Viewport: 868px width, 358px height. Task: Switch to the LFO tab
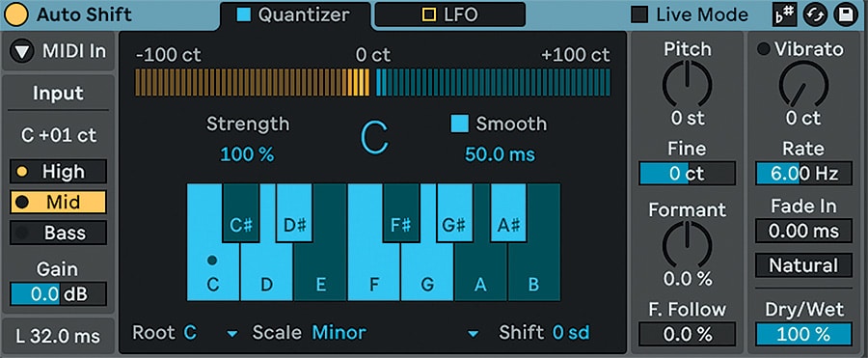[x=449, y=14]
